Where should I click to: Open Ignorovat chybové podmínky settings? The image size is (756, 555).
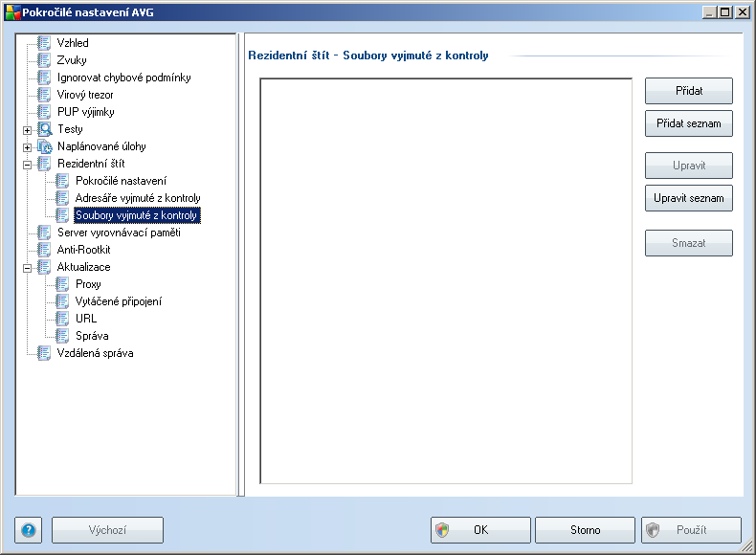tap(123, 78)
